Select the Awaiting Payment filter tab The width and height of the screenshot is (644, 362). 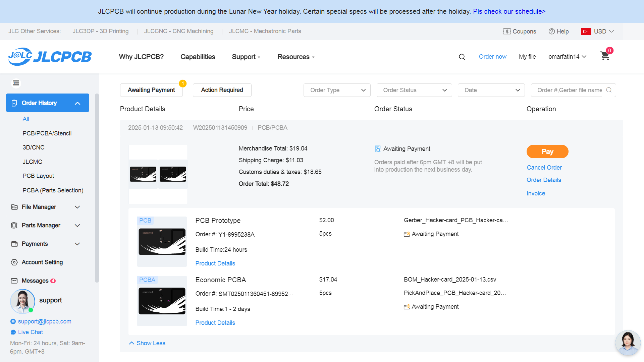[x=151, y=90]
